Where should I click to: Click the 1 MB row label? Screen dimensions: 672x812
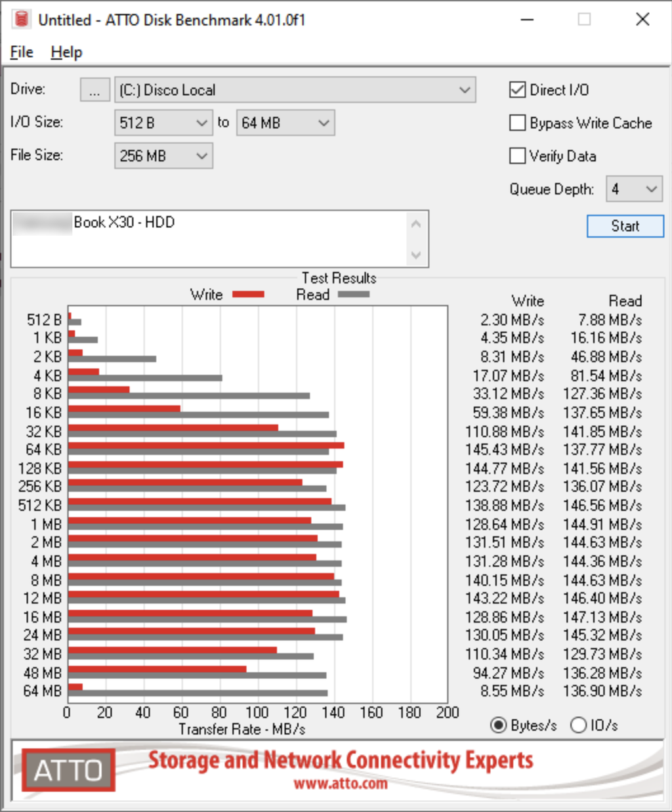pyautogui.click(x=46, y=524)
